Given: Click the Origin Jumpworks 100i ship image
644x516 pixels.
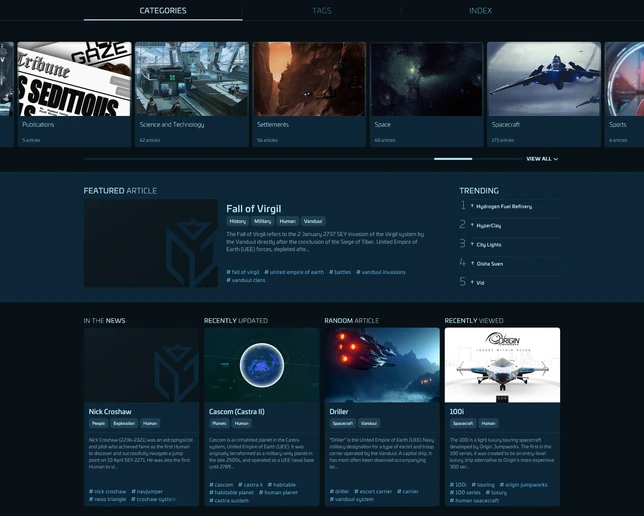Looking at the screenshot, I should click(502, 365).
